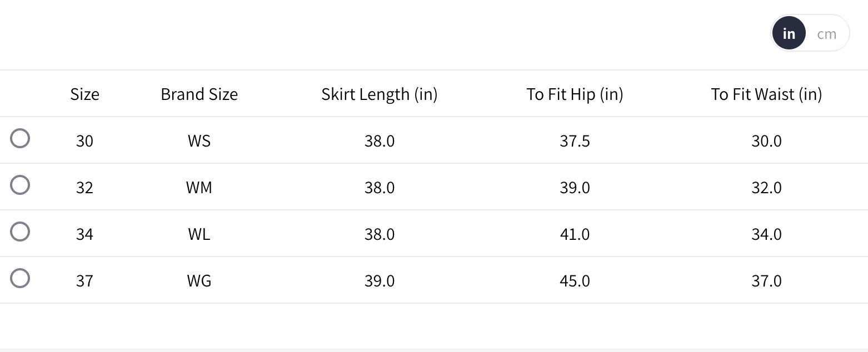Click the Brand Size column header
Screen dimensions: 868x352
(x=199, y=94)
